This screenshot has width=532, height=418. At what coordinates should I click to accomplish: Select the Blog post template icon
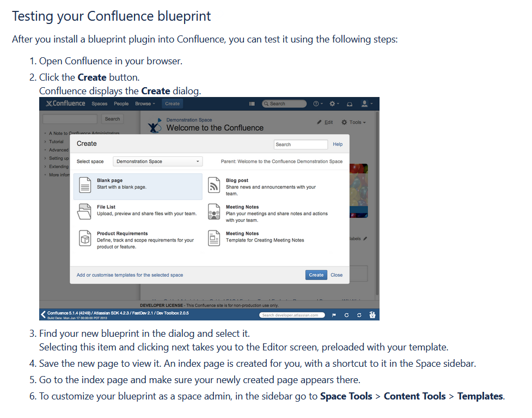[214, 185]
